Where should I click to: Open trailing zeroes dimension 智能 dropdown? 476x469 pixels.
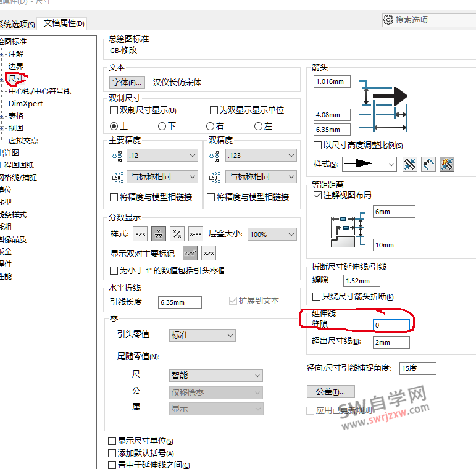216,376
